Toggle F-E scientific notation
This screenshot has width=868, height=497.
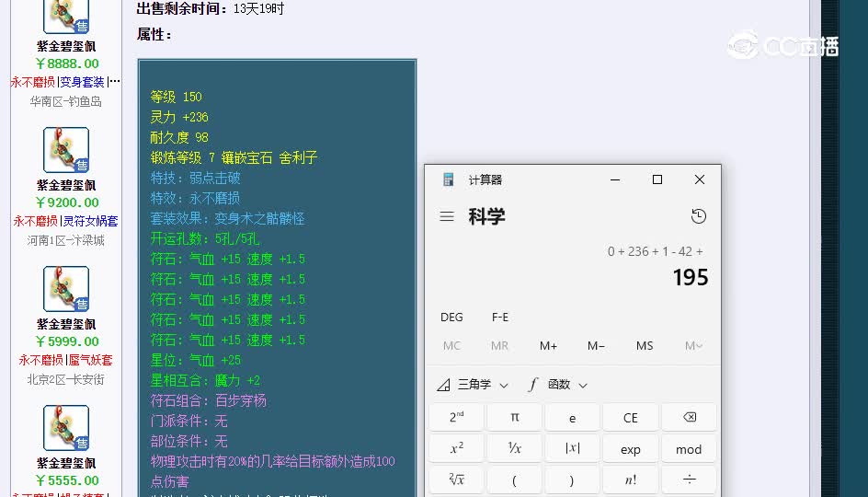[500, 317]
